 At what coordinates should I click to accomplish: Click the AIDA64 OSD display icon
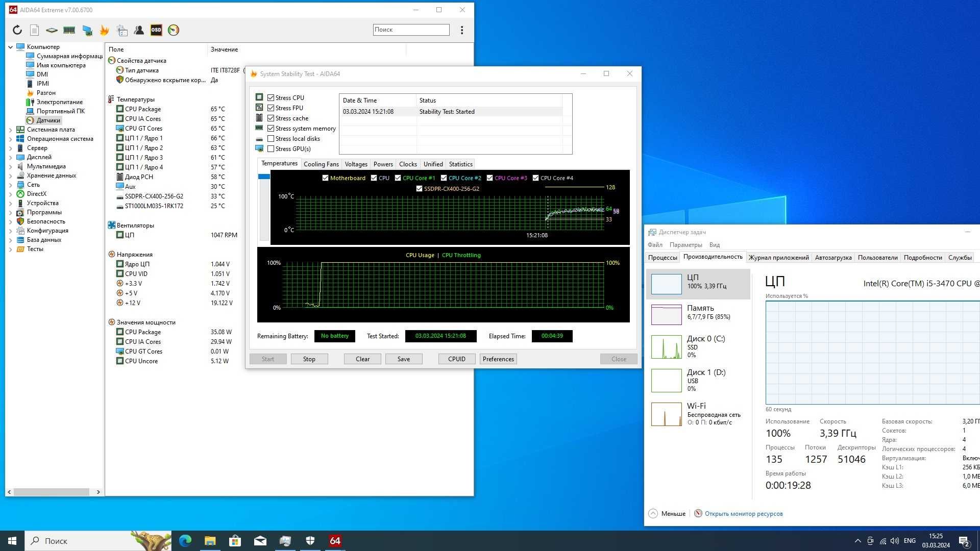(156, 30)
